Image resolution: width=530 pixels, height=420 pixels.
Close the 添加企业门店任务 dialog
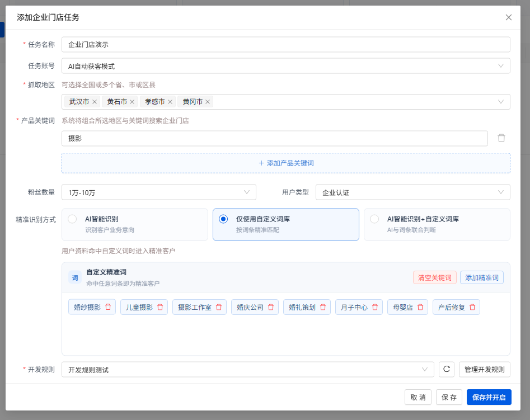[508, 17]
